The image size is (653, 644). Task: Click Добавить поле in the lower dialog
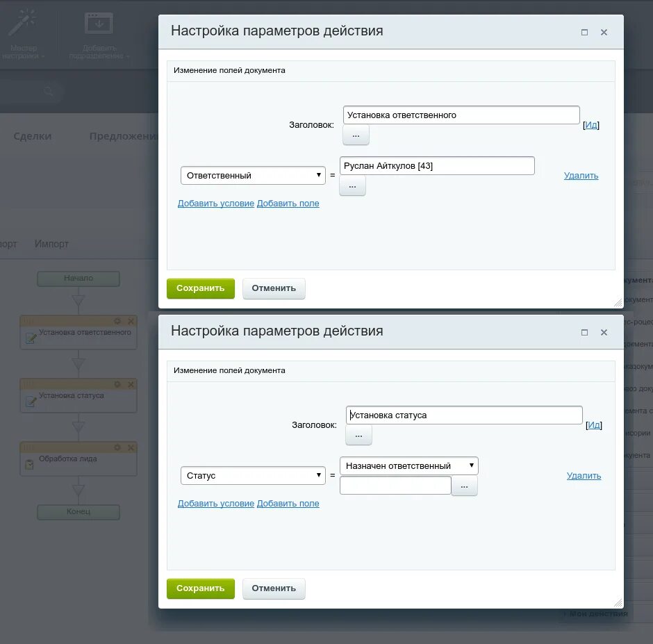[288, 503]
